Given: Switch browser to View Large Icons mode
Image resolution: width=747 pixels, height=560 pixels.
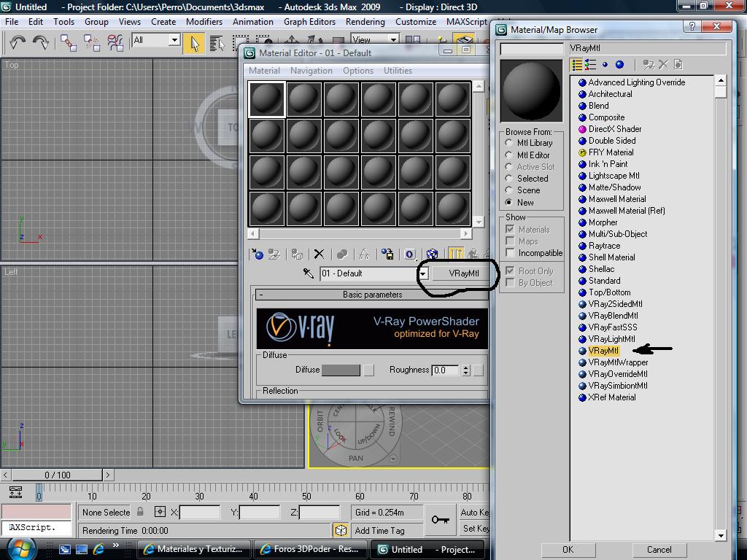Looking at the screenshot, I should coord(619,65).
